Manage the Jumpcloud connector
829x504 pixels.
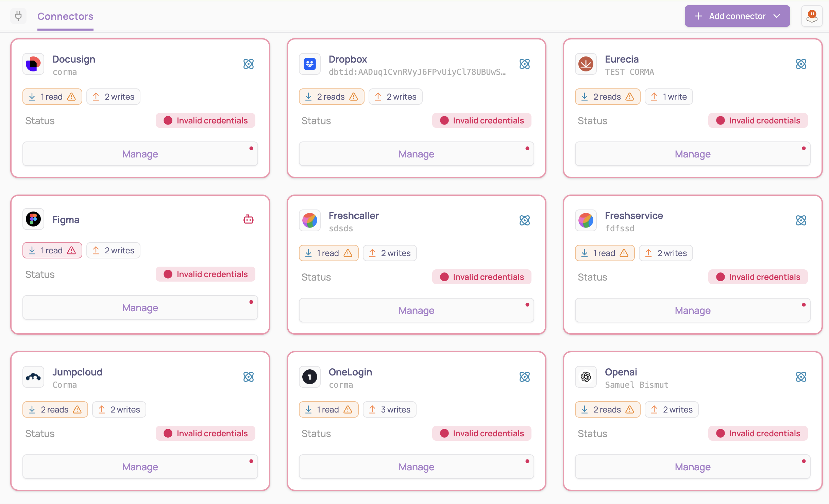pos(140,467)
